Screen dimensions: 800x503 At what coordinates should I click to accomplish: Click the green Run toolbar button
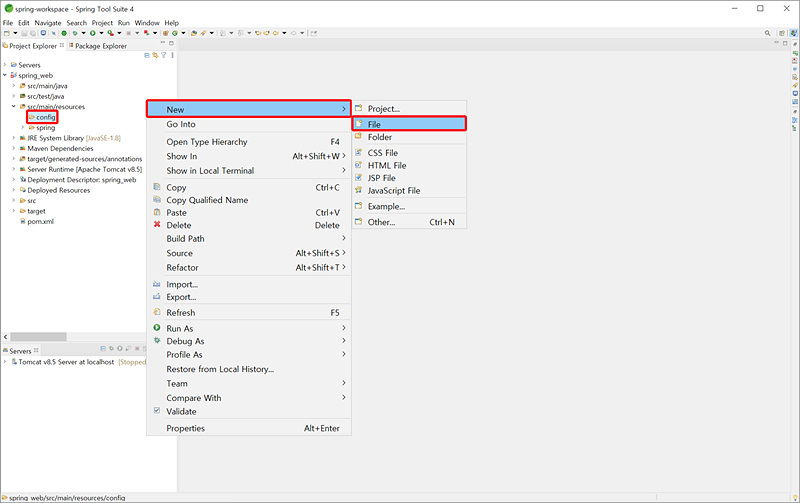pos(92,33)
